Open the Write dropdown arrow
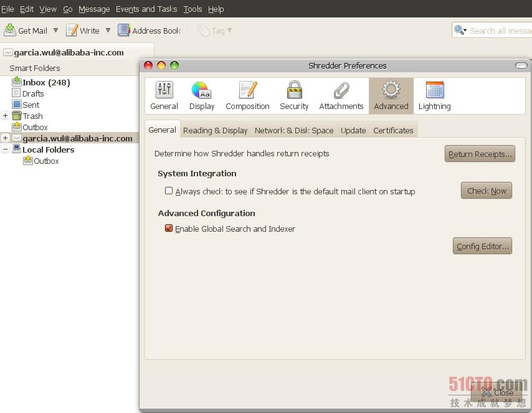The height and width of the screenshot is (413, 532). (x=108, y=31)
